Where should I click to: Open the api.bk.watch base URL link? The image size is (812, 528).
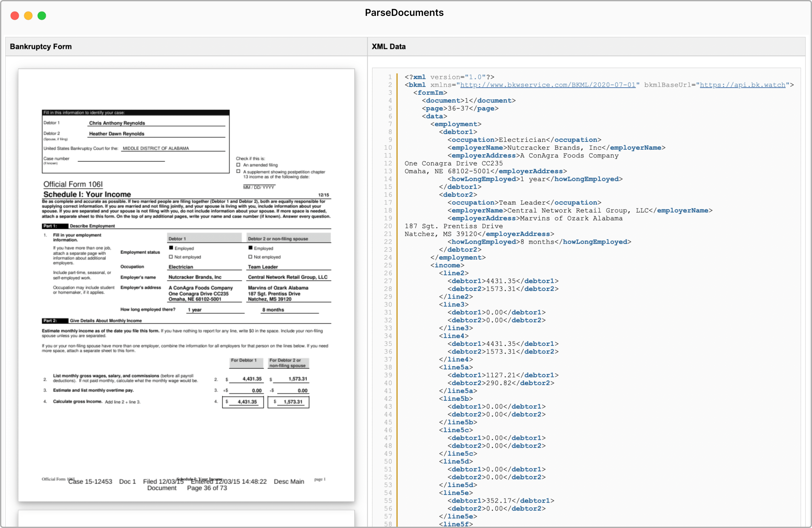click(743, 85)
